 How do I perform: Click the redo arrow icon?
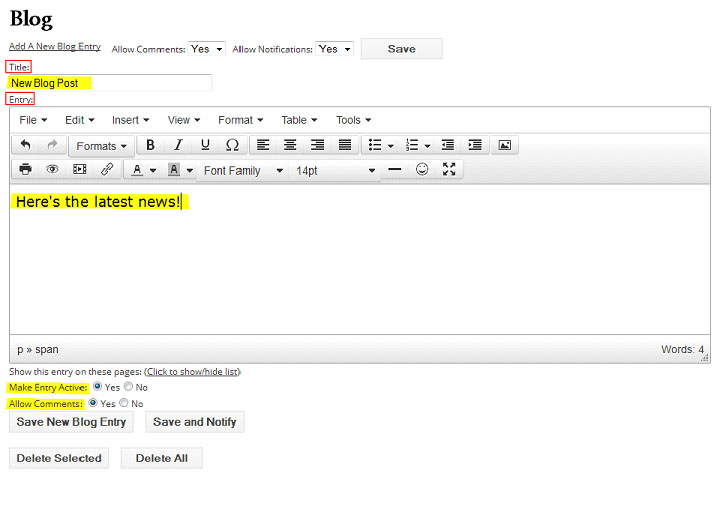pyautogui.click(x=52, y=145)
